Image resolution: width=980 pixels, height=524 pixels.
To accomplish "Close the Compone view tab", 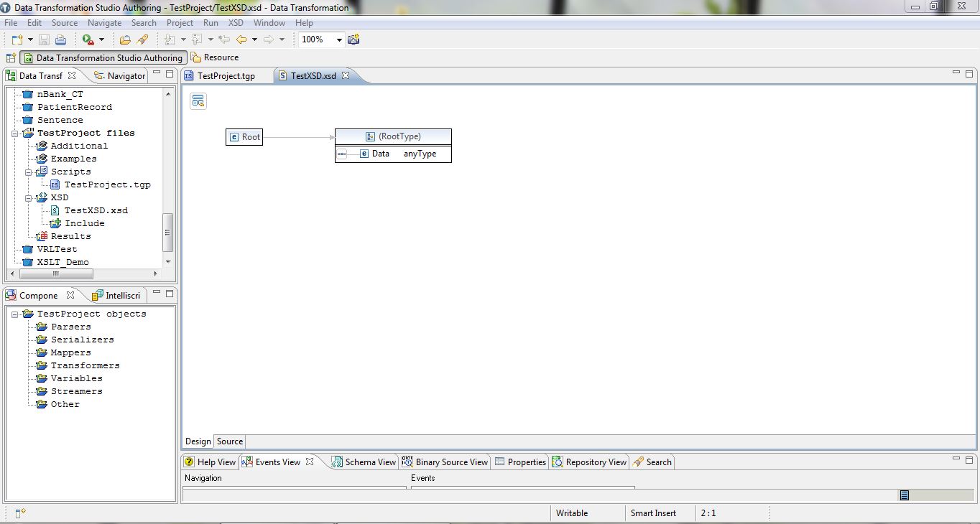I will tap(70, 295).
